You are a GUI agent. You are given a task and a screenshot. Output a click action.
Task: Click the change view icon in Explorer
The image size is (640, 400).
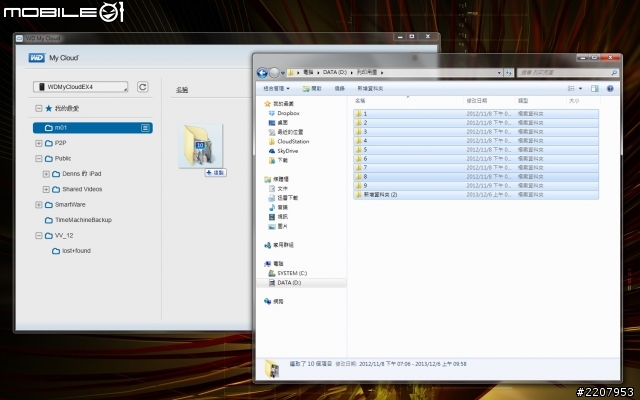[571, 89]
